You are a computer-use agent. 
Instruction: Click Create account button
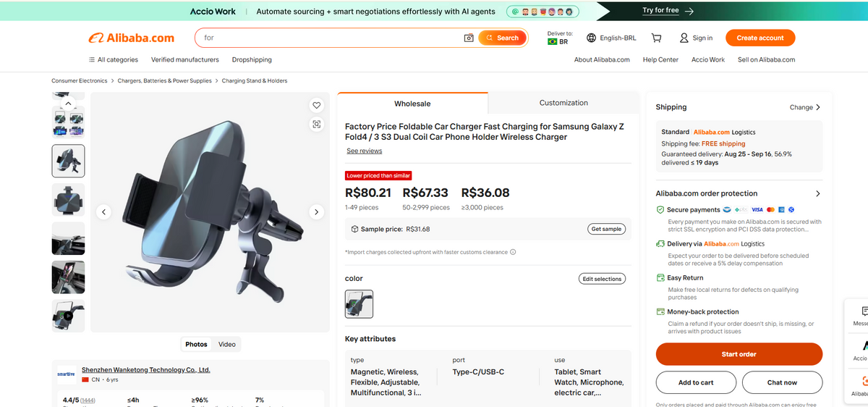pos(760,38)
